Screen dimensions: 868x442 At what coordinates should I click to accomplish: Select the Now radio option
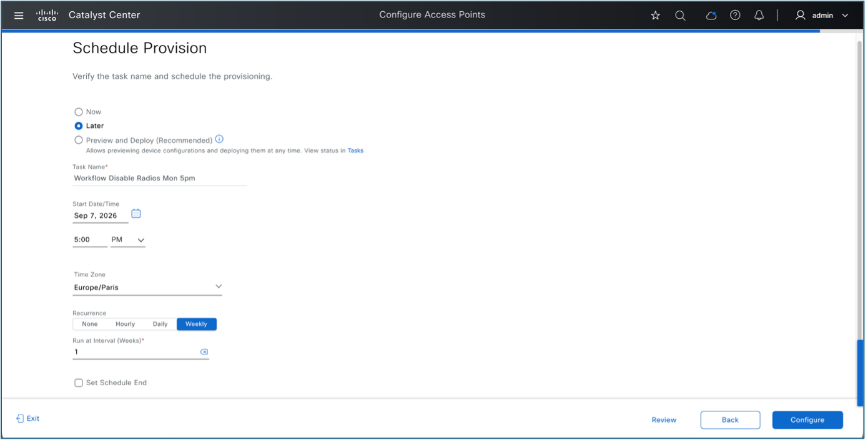pos(79,112)
